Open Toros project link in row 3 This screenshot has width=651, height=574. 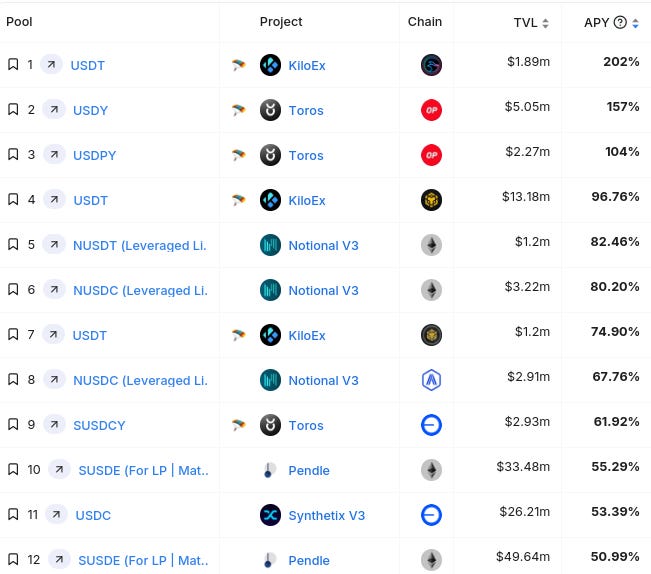[x=306, y=156]
